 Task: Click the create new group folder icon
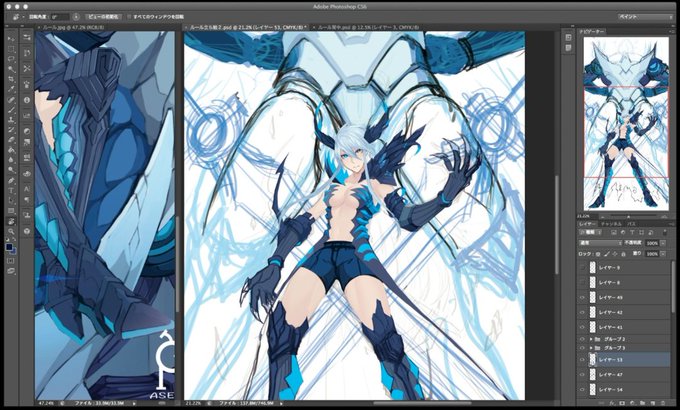click(642, 403)
